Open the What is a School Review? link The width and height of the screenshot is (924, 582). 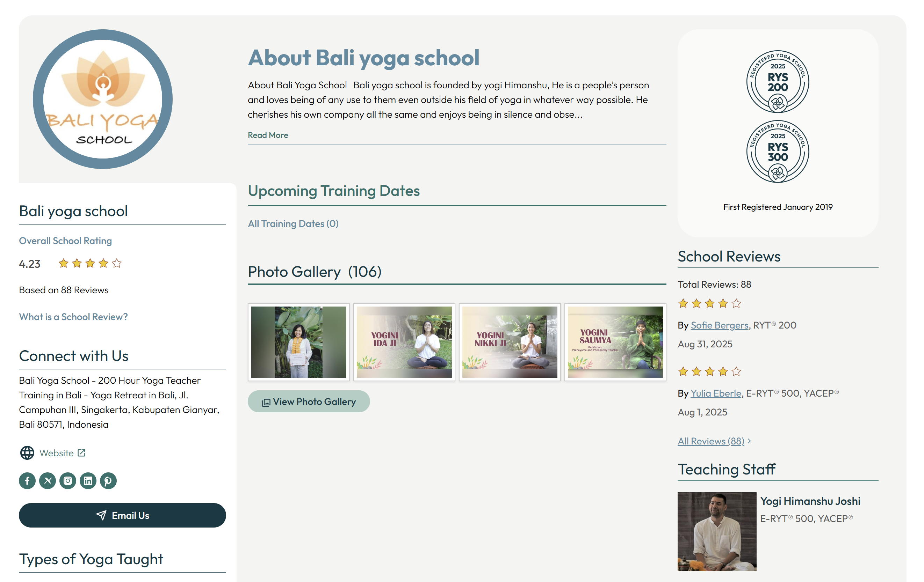coord(73,316)
